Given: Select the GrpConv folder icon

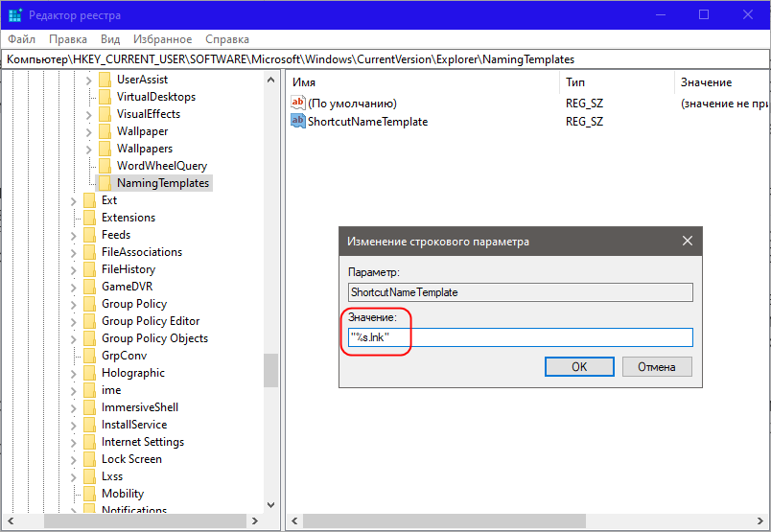Looking at the screenshot, I should click(x=89, y=356).
